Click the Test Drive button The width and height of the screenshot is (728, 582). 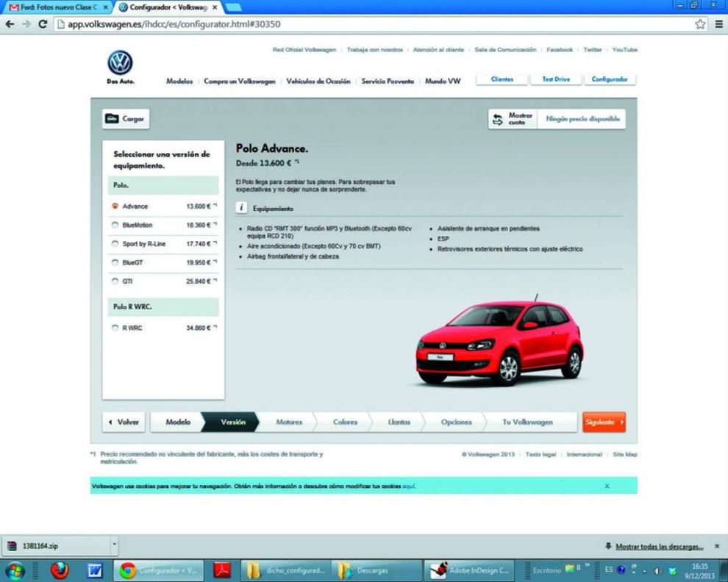tap(556, 79)
